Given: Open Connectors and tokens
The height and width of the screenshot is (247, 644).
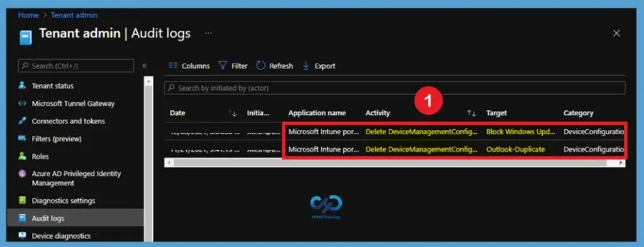Looking at the screenshot, I should pos(68,122).
